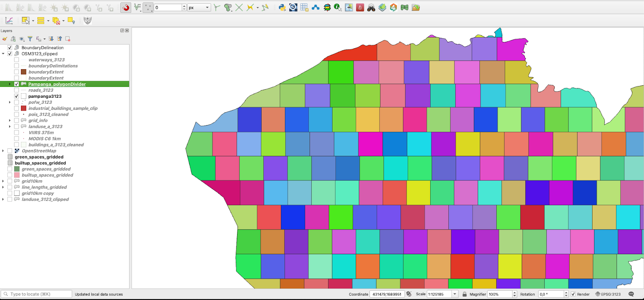Disable the Render checkbox
This screenshot has width=644, height=300.
pyautogui.click(x=573, y=294)
